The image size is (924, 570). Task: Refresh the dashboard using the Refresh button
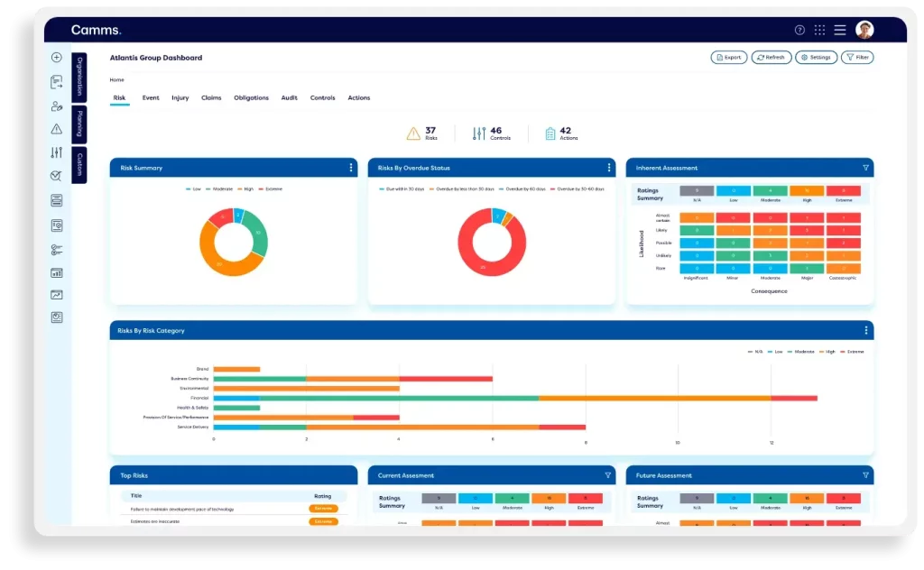click(772, 57)
